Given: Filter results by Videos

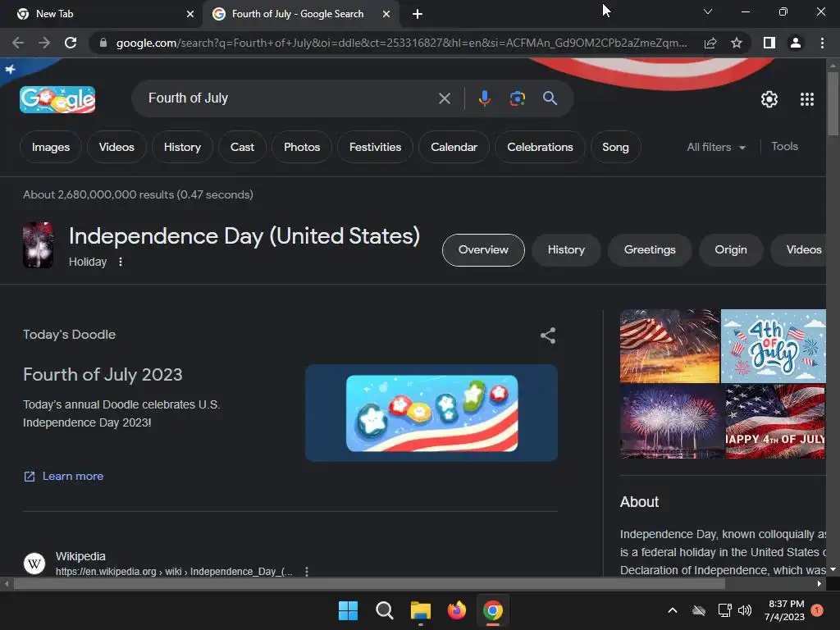Looking at the screenshot, I should point(116,147).
